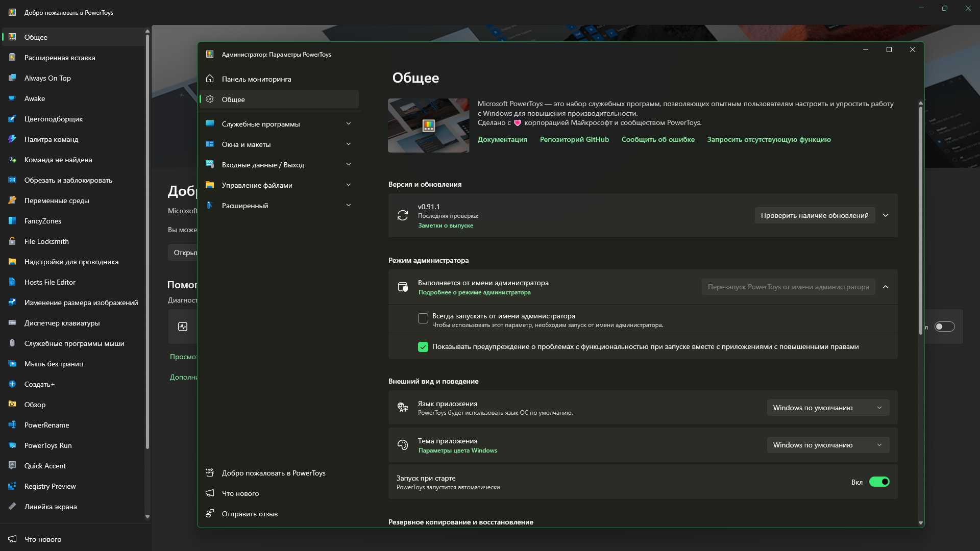Click the Линейка экрана ruler icon
980x551 pixels.
click(x=12, y=507)
